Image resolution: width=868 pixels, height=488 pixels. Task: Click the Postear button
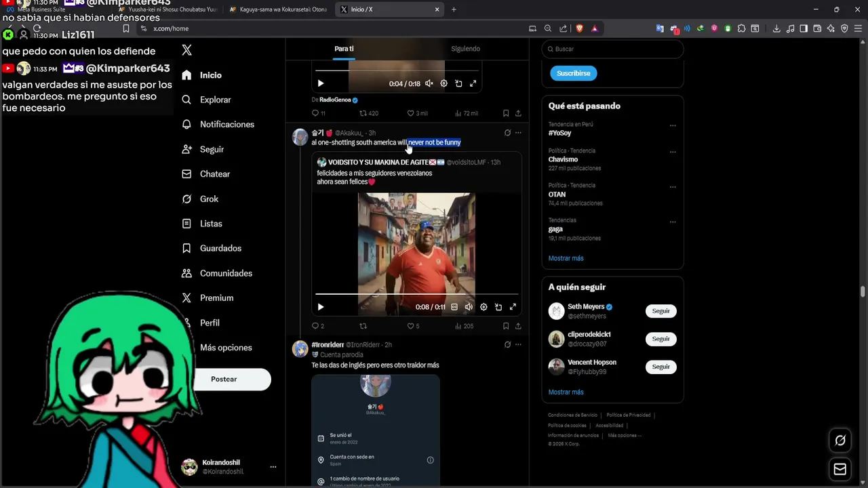pyautogui.click(x=224, y=380)
